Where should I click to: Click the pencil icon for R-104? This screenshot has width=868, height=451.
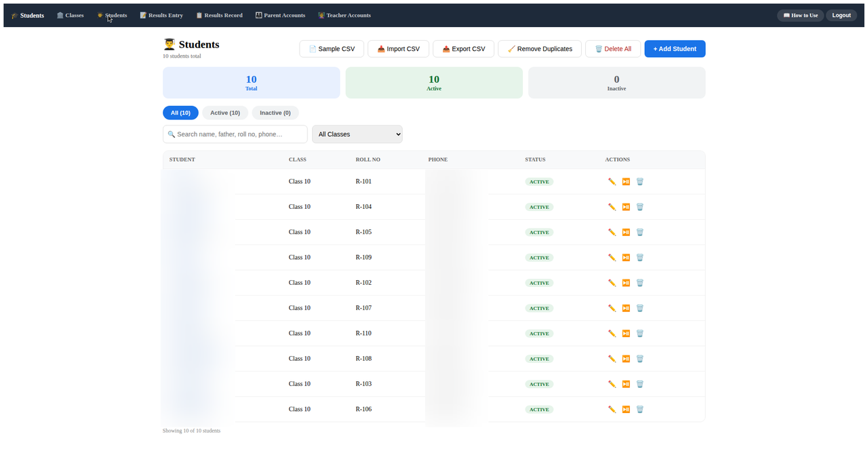pyautogui.click(x=612, y=207)
